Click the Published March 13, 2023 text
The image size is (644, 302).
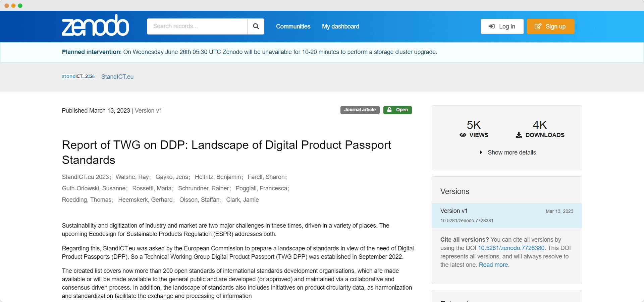click(96, 111)
